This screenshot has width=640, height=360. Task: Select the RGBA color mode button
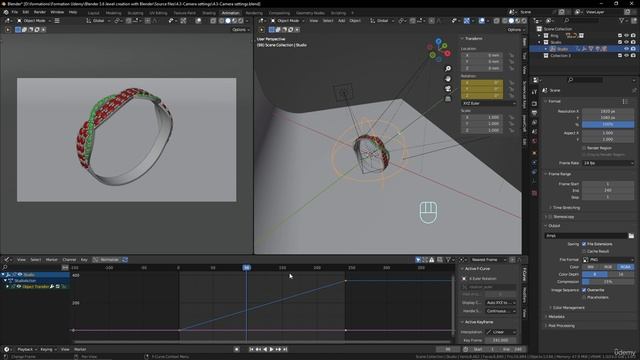coord(625,267)
